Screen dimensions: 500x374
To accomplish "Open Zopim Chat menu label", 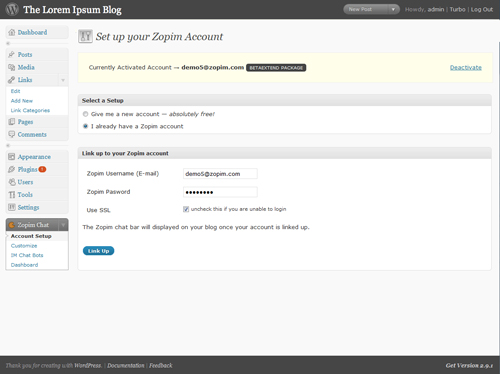I will point(33,225).
